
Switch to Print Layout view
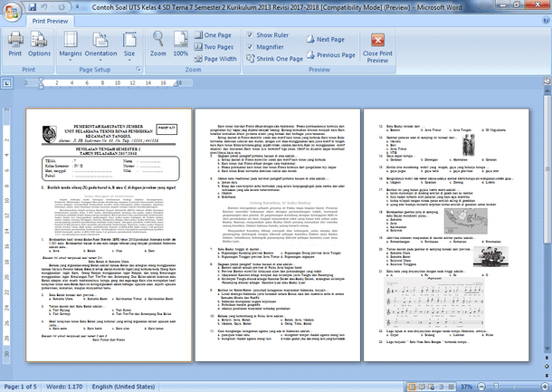coord(412,387)
